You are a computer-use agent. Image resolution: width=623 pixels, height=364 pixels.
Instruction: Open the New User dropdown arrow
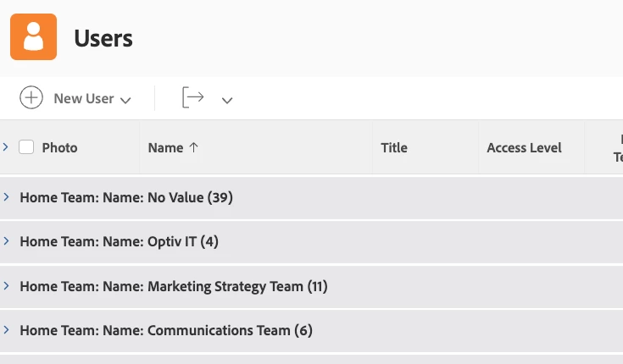tap(126, 100)
